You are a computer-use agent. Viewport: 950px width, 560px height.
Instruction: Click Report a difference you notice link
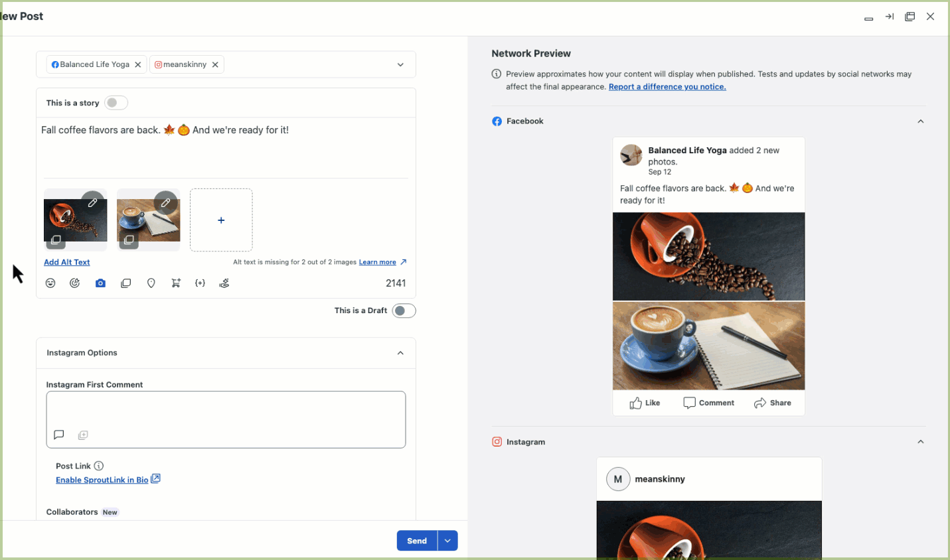coord(667,87)
